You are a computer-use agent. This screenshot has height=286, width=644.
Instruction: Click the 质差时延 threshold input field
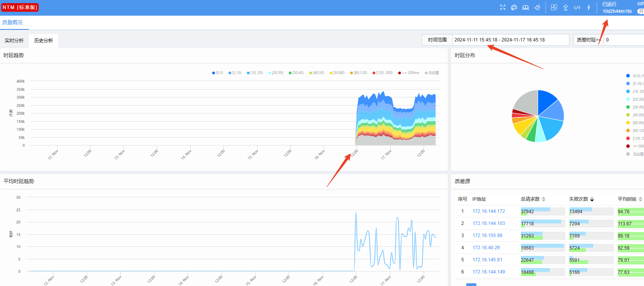click(624, 40)
